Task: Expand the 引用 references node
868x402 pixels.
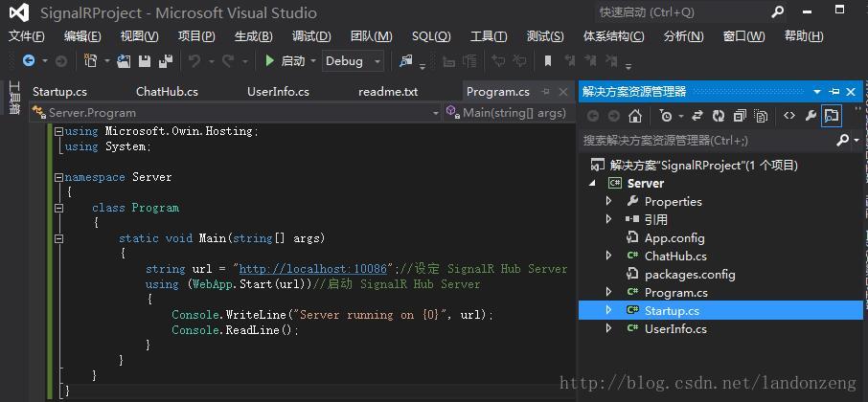Action: tap(609, 219)
